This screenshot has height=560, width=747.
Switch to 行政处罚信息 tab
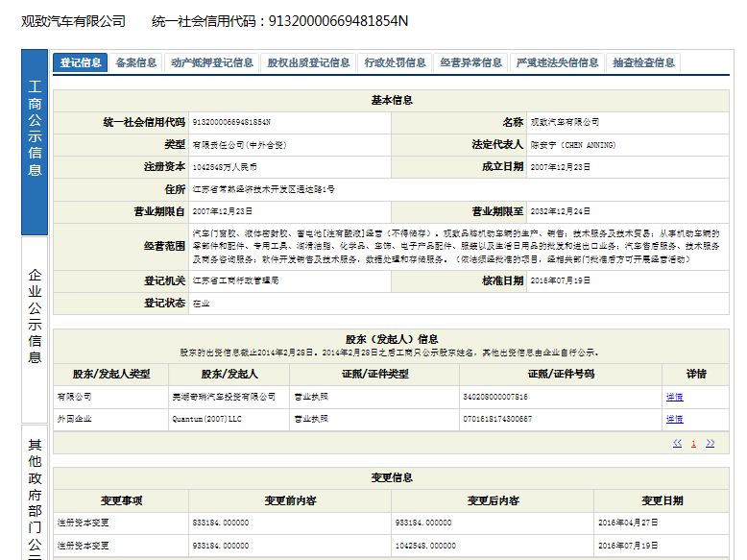(395, 62)
